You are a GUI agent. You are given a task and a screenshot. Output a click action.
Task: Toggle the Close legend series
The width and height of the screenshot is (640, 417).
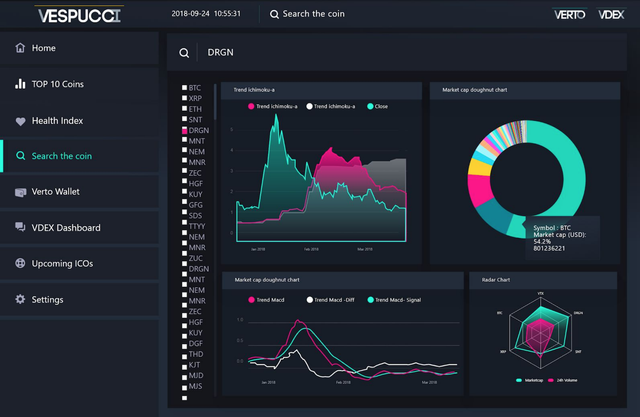tap(378, 106)
